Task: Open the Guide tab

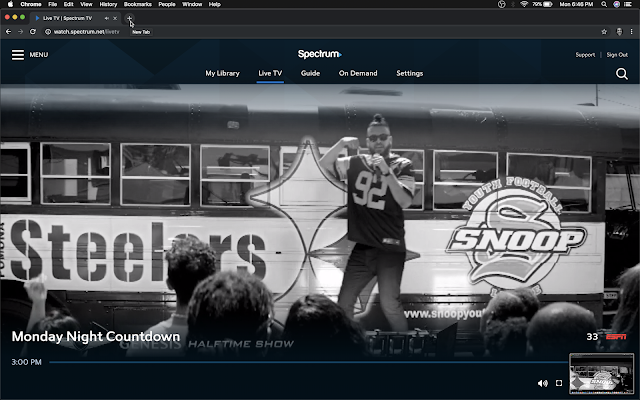Action: coord(310,73)
